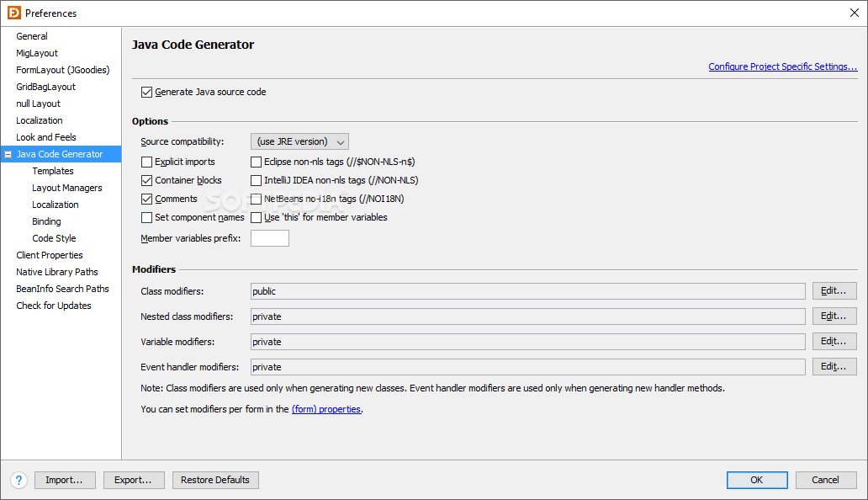Screen dimensions: 868x500
Task: Select GridBagLayout preferences page
Action: coord(45,87)
